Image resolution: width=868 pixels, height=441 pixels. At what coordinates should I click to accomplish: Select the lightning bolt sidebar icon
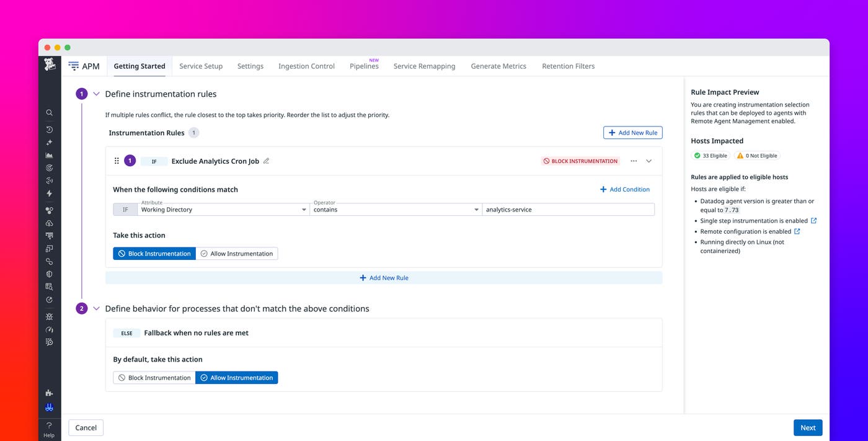click(50, 193)
